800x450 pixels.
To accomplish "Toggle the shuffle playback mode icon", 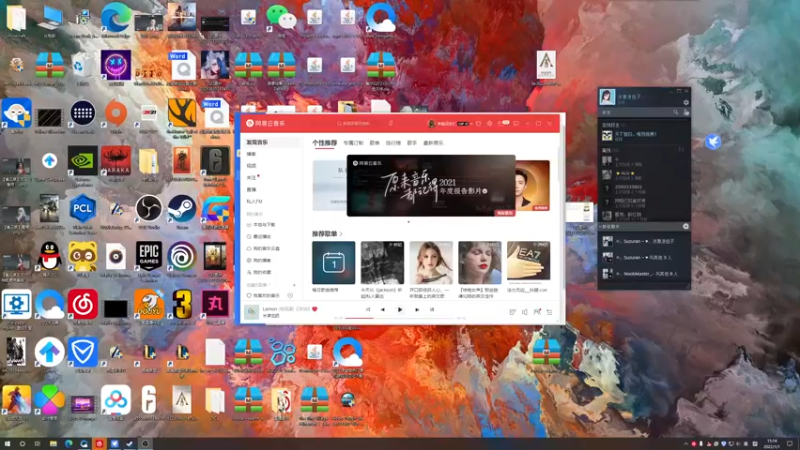I will [x=368, y=310].
